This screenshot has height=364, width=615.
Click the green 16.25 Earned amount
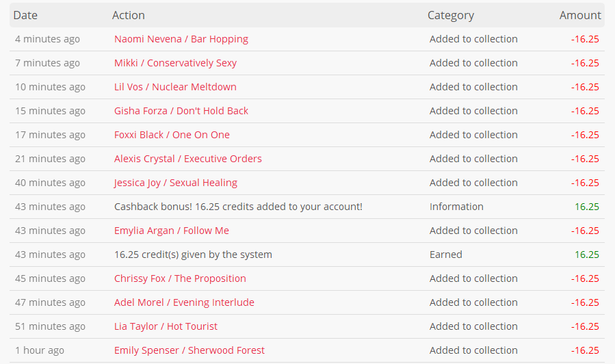pyautogui.click(x=587, y=255)
